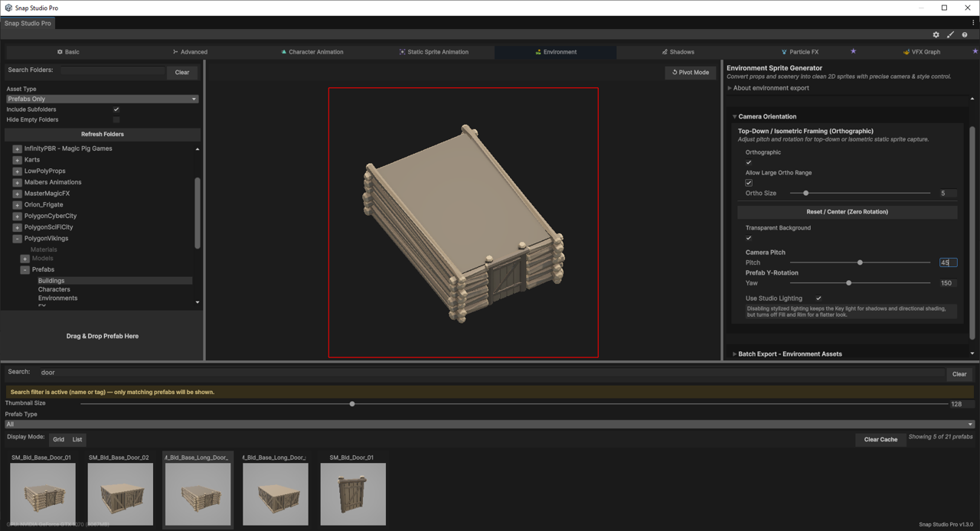Screen dimensions: 980x531
Task: Expand the Karts folder
Action: click(x=17, y=160)
